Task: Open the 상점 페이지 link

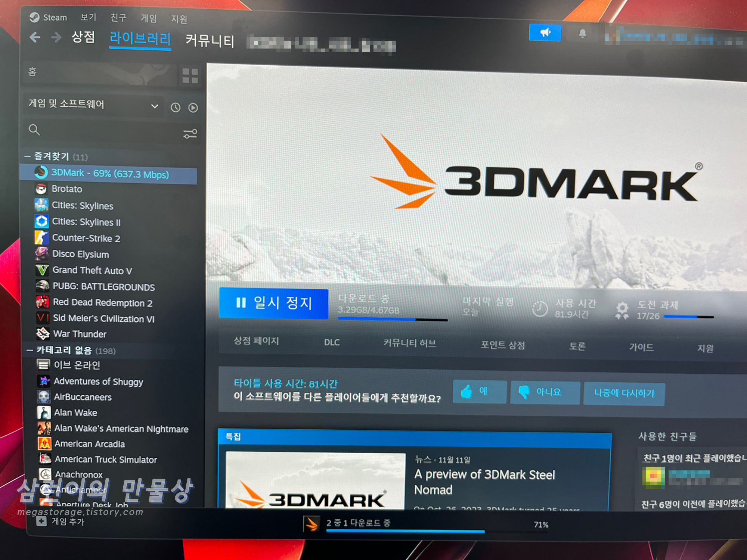Action: 256,341
